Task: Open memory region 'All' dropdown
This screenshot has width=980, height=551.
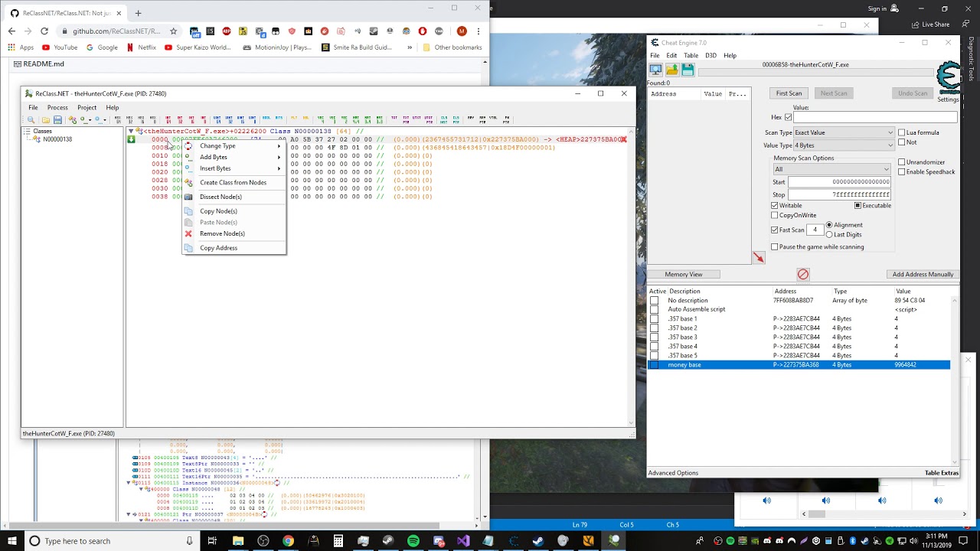Action: point(831,169)
